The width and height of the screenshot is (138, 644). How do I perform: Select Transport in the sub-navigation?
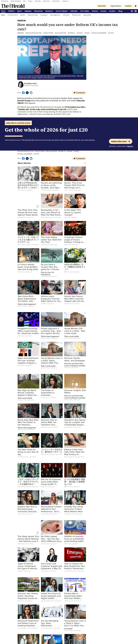click(x=44, y=15)
